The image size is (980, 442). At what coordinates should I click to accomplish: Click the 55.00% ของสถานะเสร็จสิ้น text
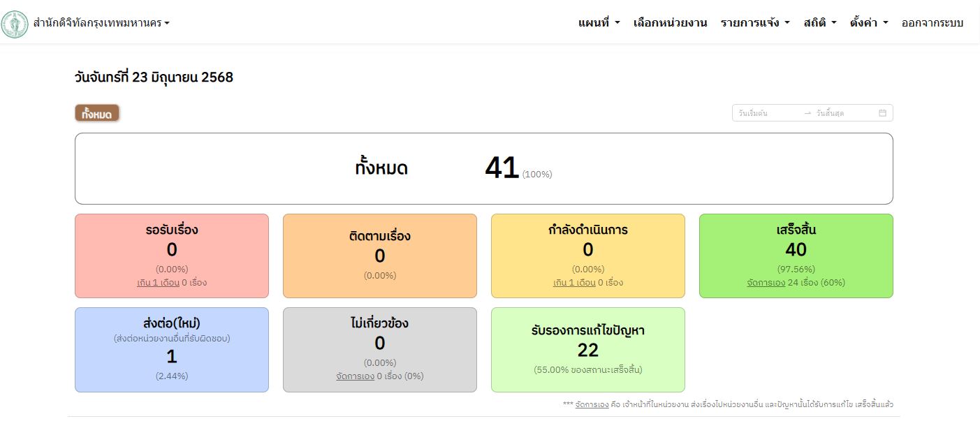tap(588, 370)
